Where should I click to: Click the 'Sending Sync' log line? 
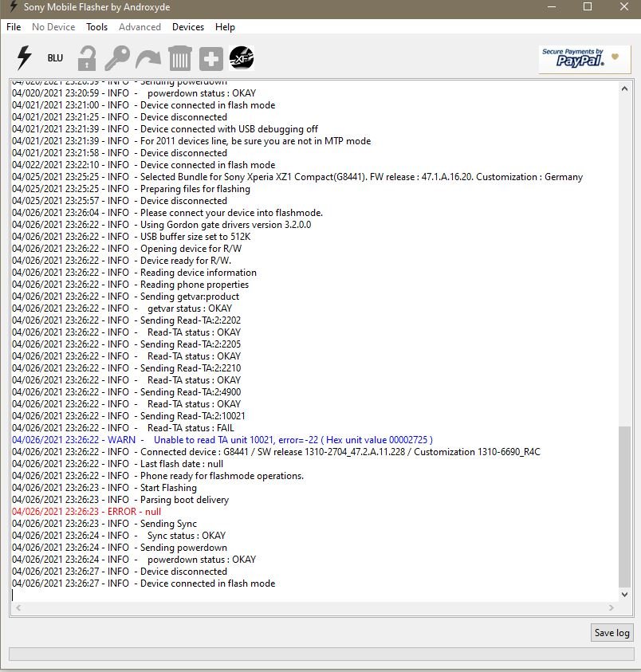[x=104, y=523]
